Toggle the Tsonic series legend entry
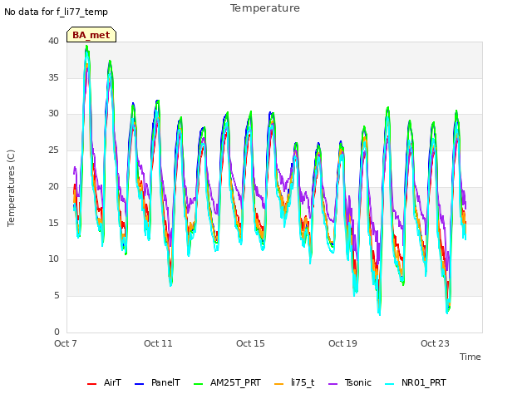This screenshot has width=532, height=399. pos(350,383)
